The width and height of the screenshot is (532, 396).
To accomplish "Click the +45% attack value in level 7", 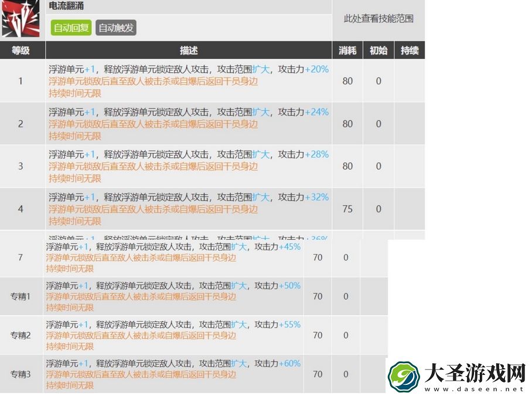I will (x=289, y=247).
